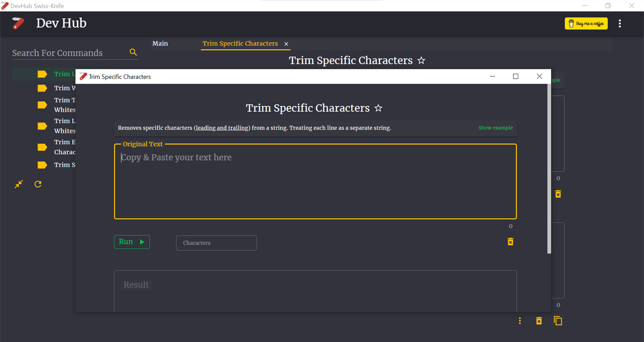Click the Search For Commands box
The width and height of the screenshot is (644, 342).
[69, 53]
